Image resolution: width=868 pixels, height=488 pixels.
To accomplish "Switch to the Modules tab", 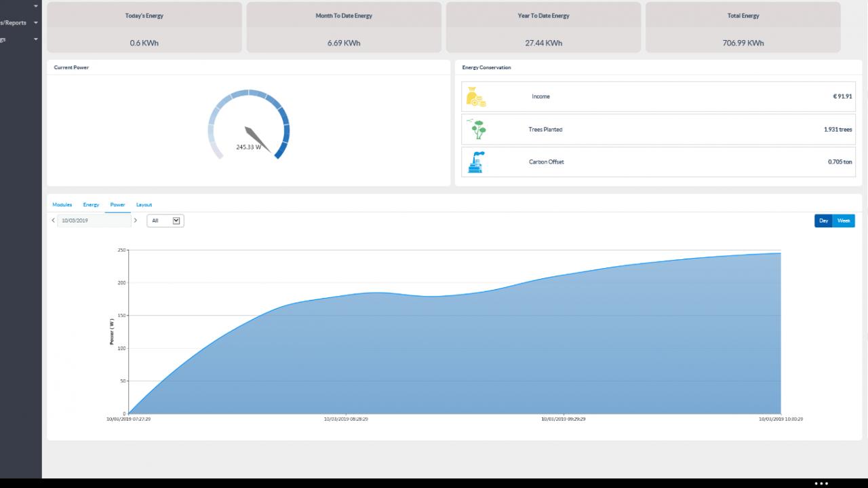I will 62,204.
